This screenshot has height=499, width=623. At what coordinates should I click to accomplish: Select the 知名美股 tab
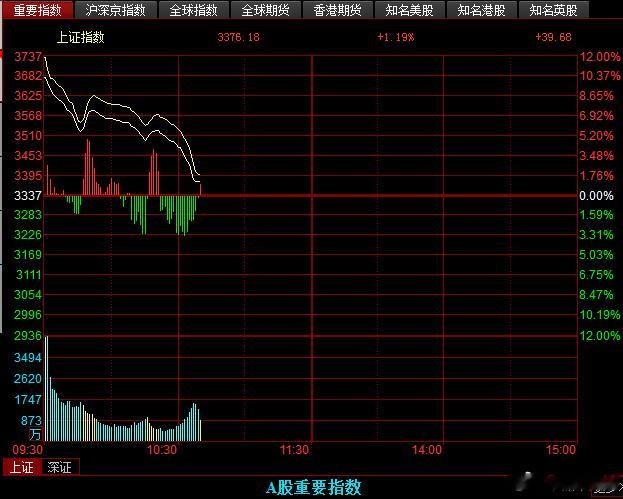coord(410,10)
